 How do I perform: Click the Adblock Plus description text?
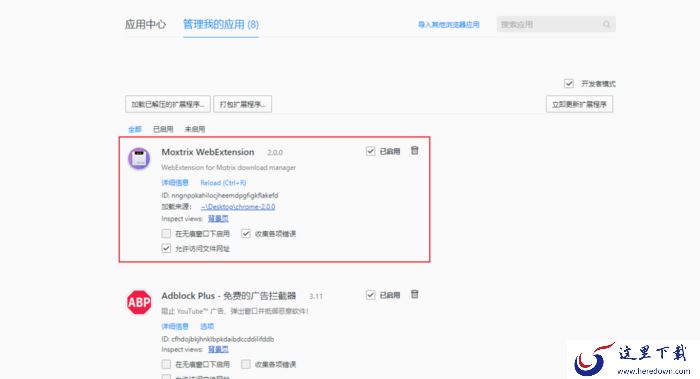coord(235,311)
